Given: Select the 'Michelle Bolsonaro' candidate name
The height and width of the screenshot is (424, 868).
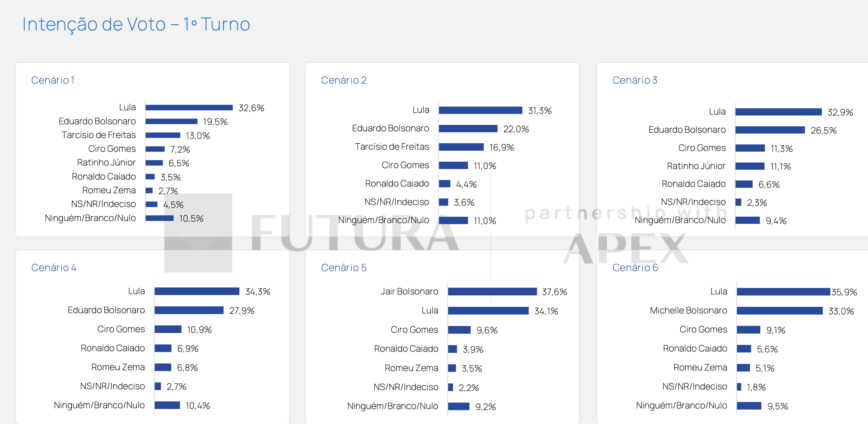Looking at the screenshot, I should (x=688, y=311).
